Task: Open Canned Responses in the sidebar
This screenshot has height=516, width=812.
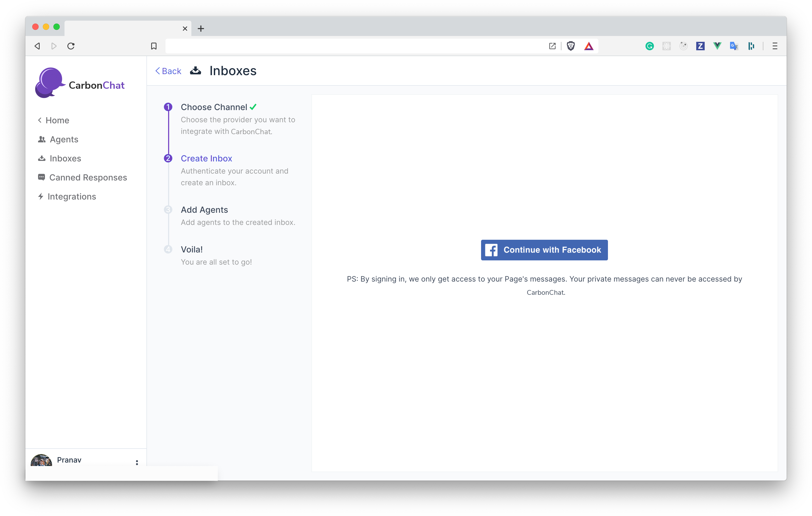Action: coord(88,178)
